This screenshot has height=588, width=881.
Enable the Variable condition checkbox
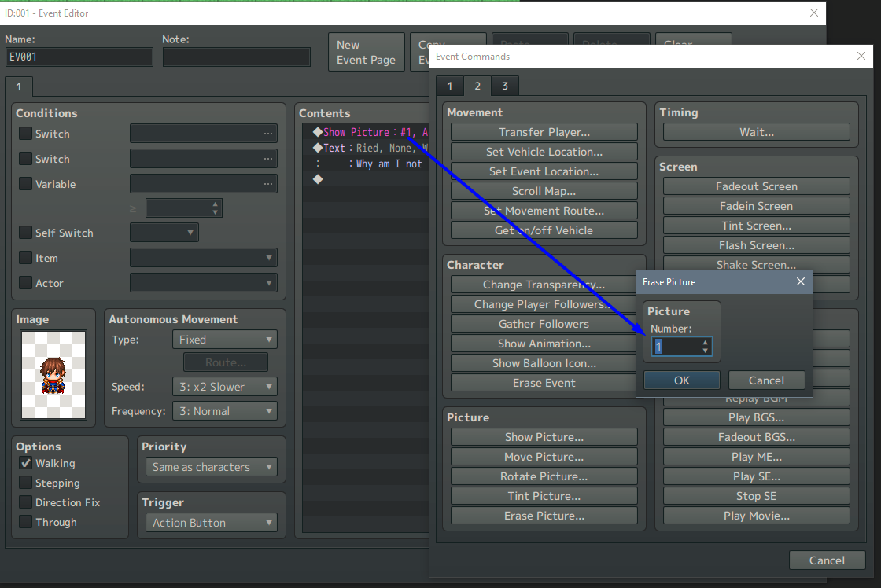pos(25,184)
